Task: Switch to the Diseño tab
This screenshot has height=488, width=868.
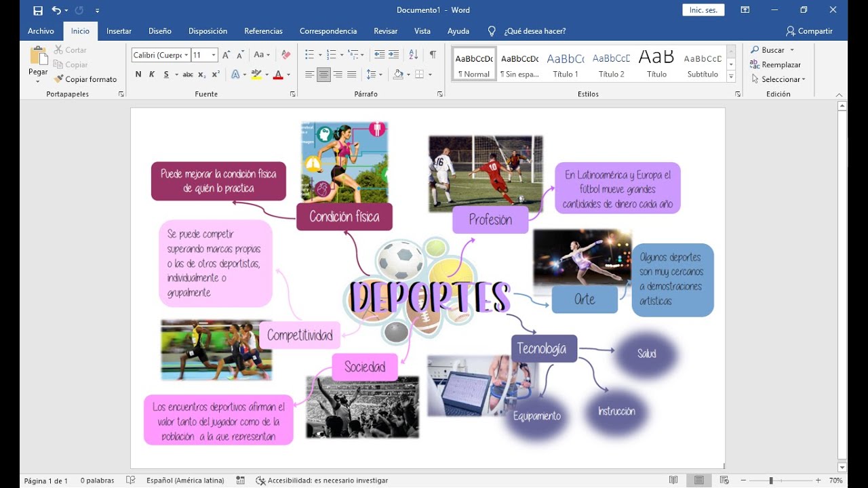Action: click(160, 31)
